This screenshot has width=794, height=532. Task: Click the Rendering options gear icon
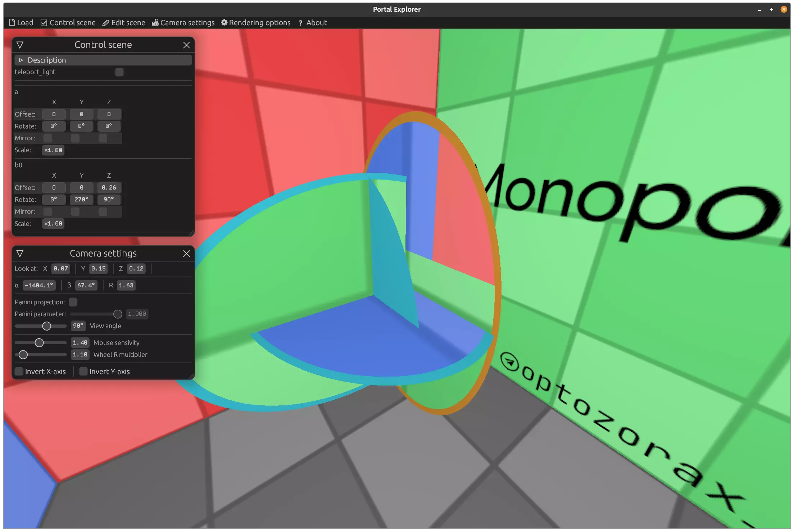(x=224, y=22)
